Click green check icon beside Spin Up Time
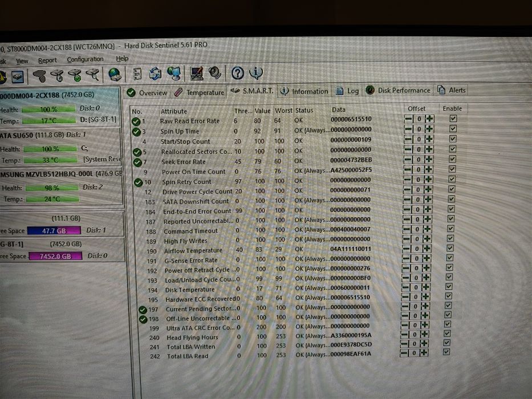 point(136,132)
